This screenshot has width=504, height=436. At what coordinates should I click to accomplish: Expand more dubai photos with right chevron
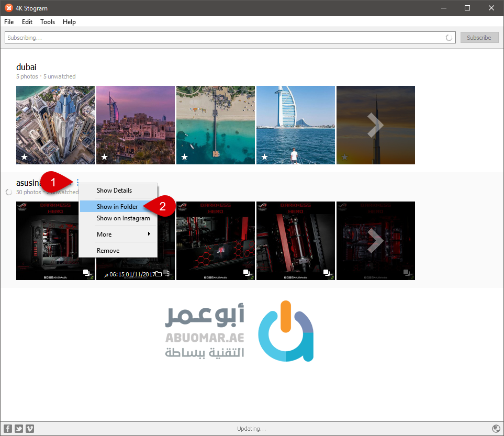[375, 125]
